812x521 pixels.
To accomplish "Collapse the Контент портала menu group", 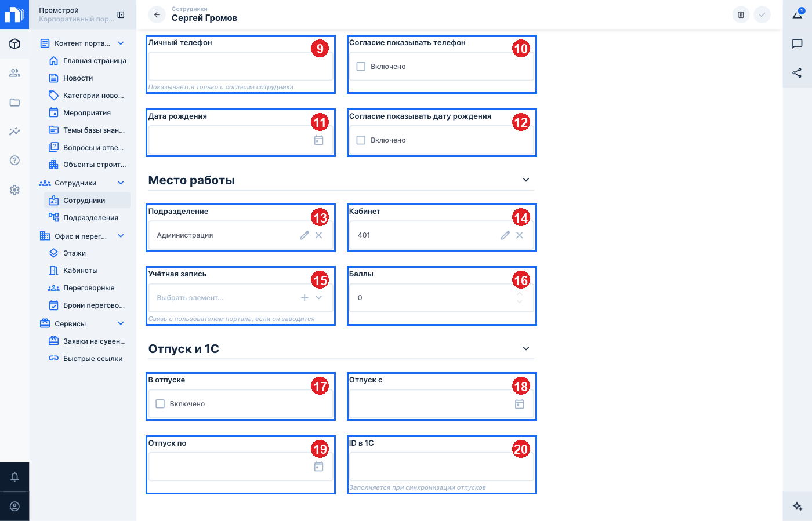I will (121, 43).
